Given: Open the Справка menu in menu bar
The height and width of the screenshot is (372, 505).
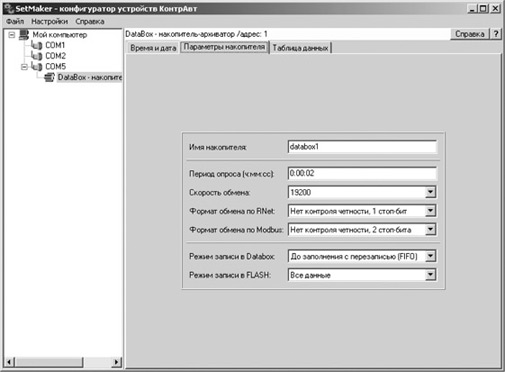Looking at the screenshot, I should point(90,22).
